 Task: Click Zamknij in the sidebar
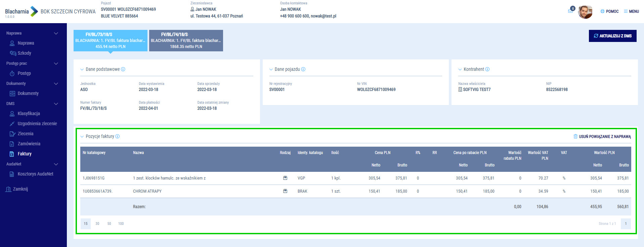pyautogui.click(x=20, y=189)
